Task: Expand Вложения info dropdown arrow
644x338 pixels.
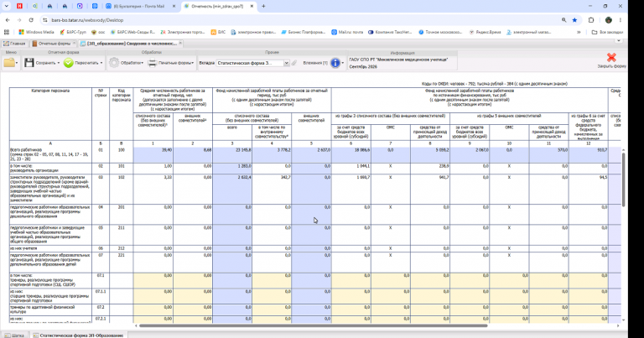Action: (x=343, y=63)
